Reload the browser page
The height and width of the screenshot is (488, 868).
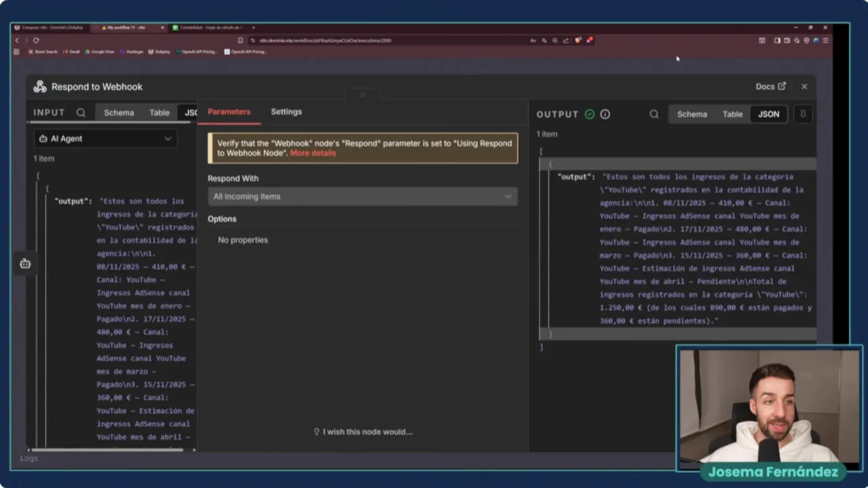[36, 40]
